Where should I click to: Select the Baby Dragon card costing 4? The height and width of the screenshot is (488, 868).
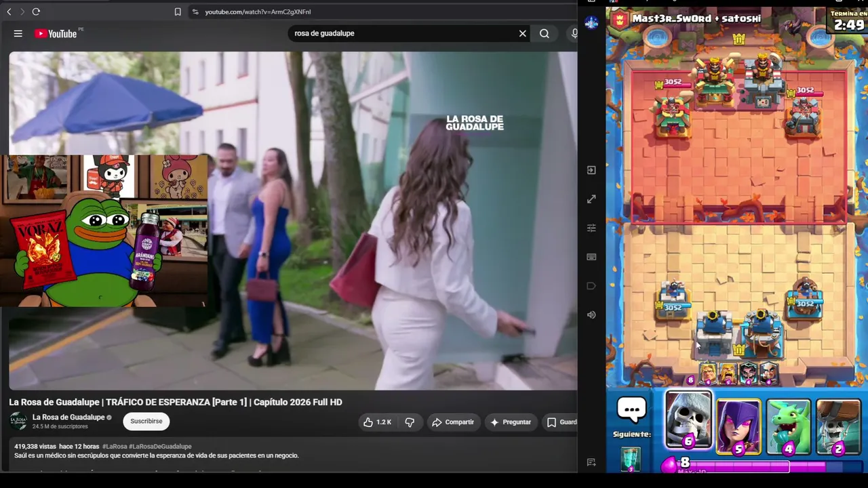pos(788,426)
